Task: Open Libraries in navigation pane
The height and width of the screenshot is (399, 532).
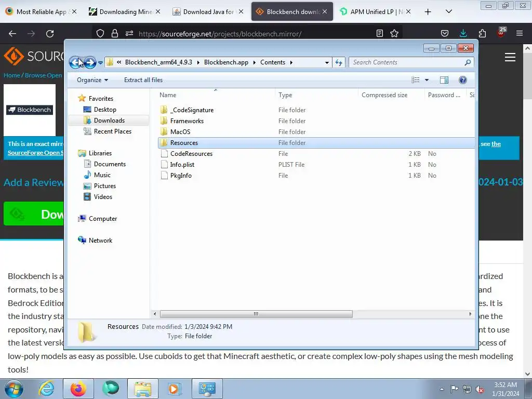Action: tap(100, 153)
